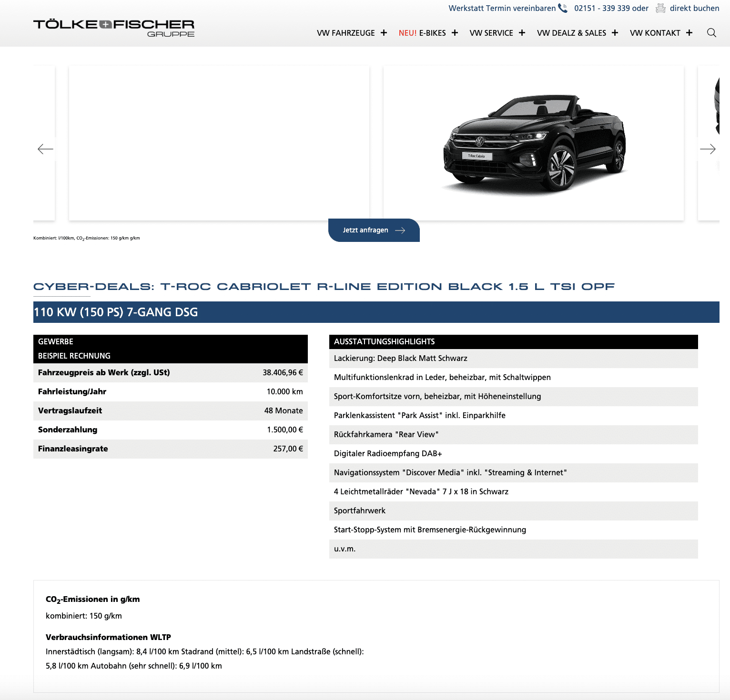Click the u.v.m. row

514,549
